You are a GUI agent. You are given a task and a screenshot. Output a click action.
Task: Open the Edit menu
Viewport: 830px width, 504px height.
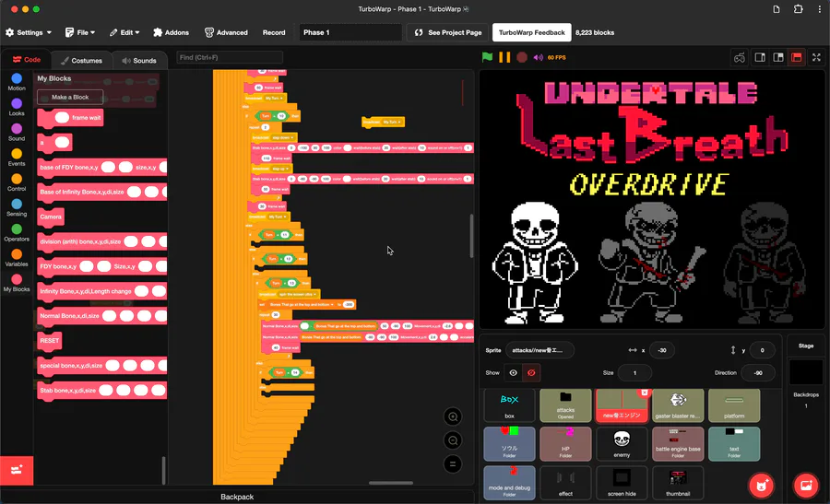pos(125,32)
